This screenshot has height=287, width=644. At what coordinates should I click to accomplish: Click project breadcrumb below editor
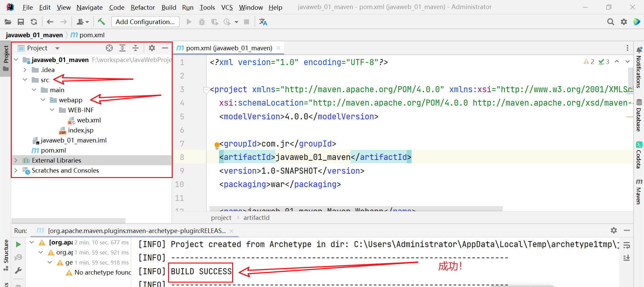(221, 218)
